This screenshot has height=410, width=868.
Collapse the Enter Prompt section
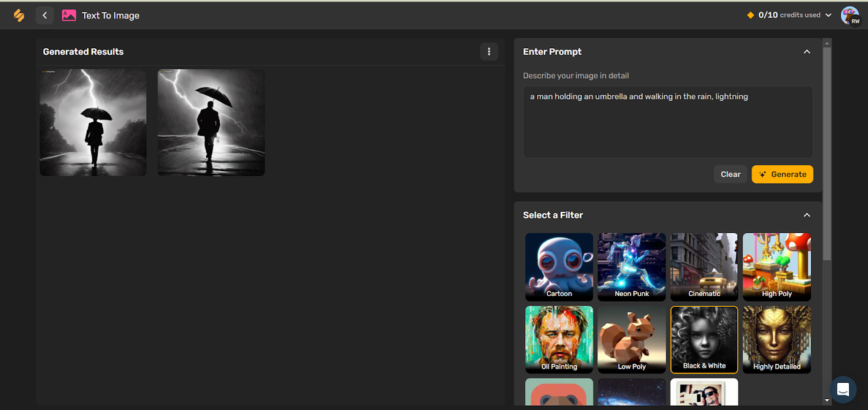tap(807, 52)
